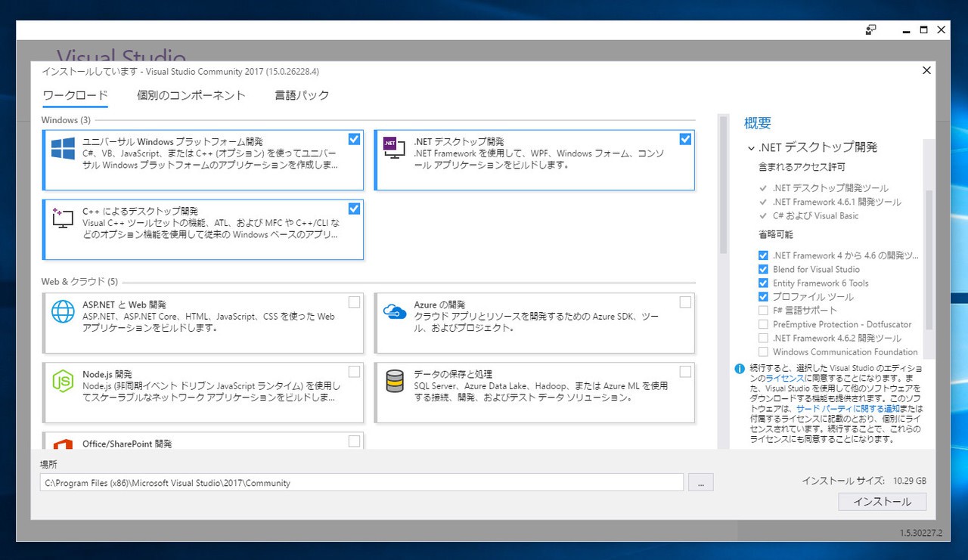Viewport: 968px width, 560px height.
Task: Open the ライセンス link
Action: [785, 377]
